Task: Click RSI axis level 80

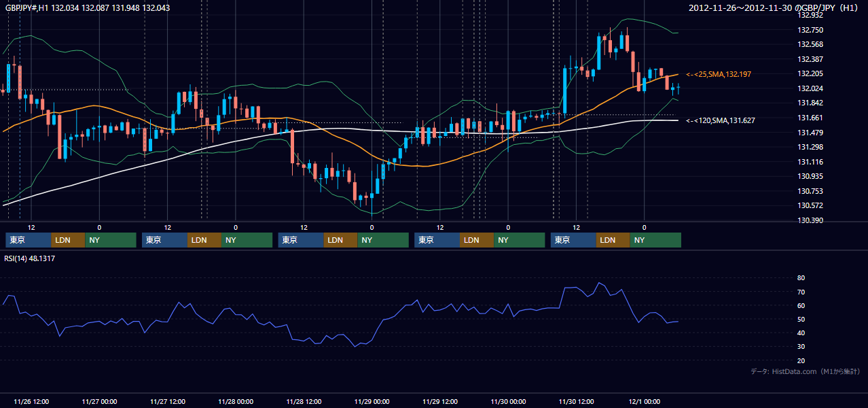Action: 801,278
